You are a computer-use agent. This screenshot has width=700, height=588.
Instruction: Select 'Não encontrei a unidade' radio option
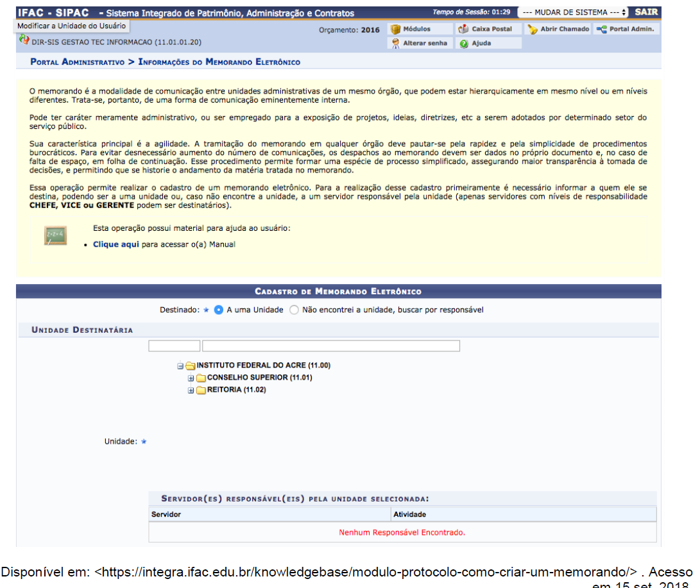[295, 310]
